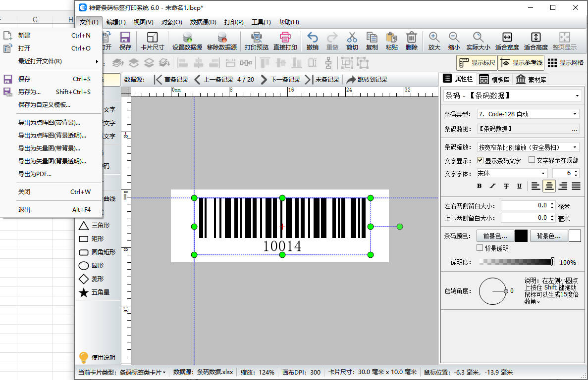Viewport: 588px width, 380px height.
Task: Open Print Preview (打印预览)
Action: pyautogui.click(x=257, y=41)
